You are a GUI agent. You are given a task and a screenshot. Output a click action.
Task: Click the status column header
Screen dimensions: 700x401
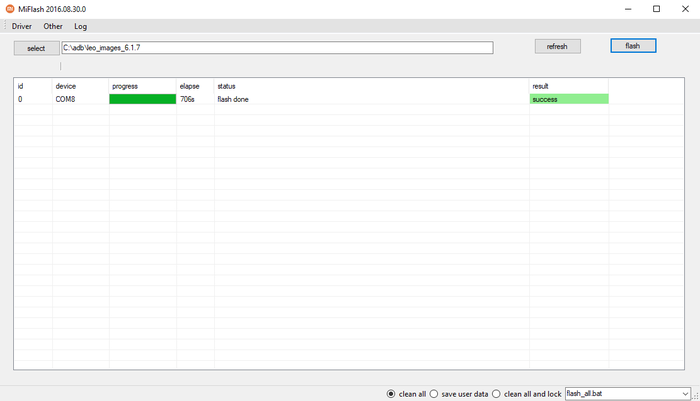click(226, 86)
